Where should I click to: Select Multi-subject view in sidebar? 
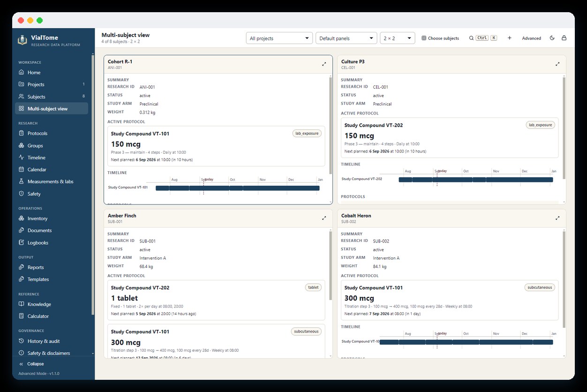[52, 109]
